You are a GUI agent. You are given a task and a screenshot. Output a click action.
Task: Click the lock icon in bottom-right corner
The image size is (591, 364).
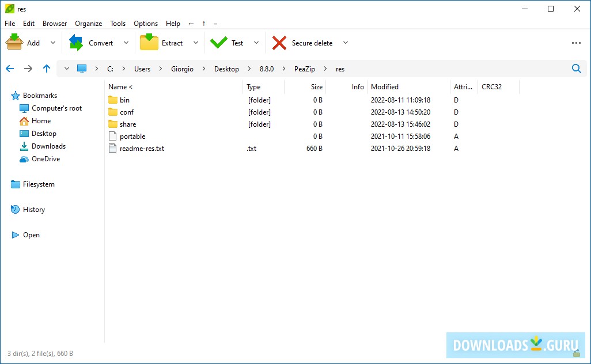click(x=576, y=354)
